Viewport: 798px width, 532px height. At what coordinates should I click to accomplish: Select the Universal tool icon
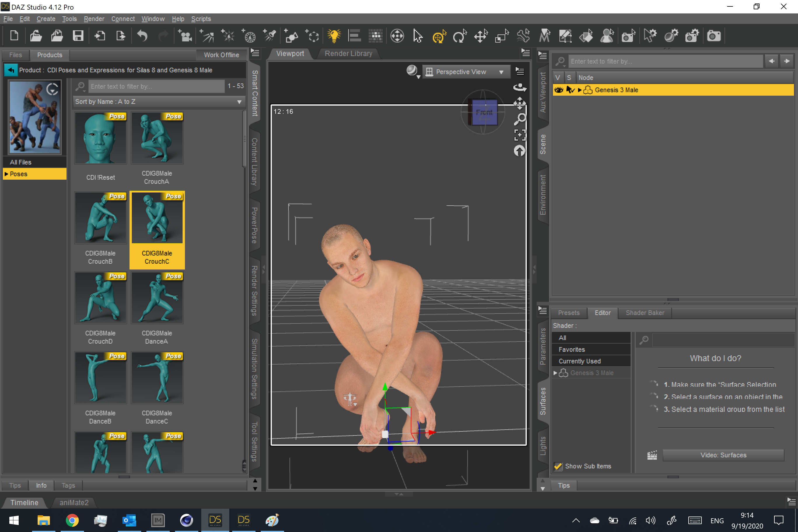click(x=439, y=36)
